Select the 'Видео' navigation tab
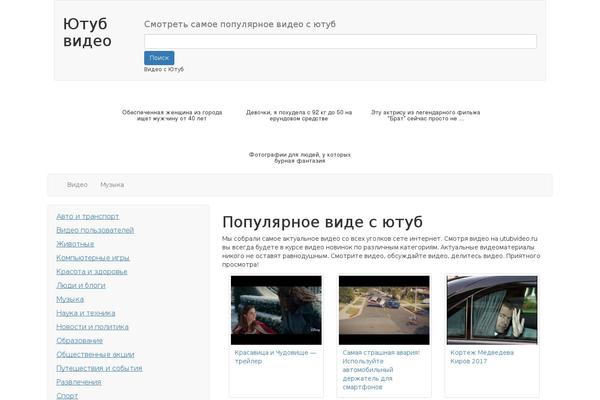This screenshot has width=600, height=400. point(77,185)
